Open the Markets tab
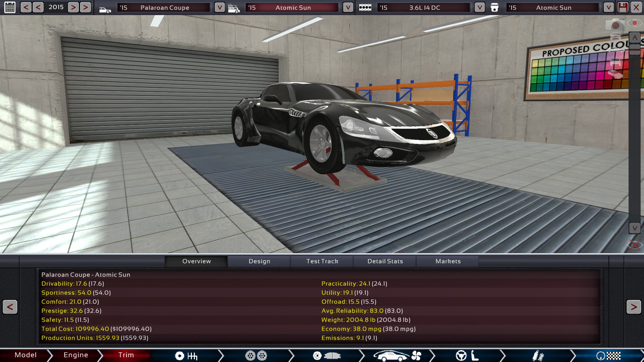Image resolution: width=644 pixels, height=362 pixels. pyautogui.click(x=448, y=261)
